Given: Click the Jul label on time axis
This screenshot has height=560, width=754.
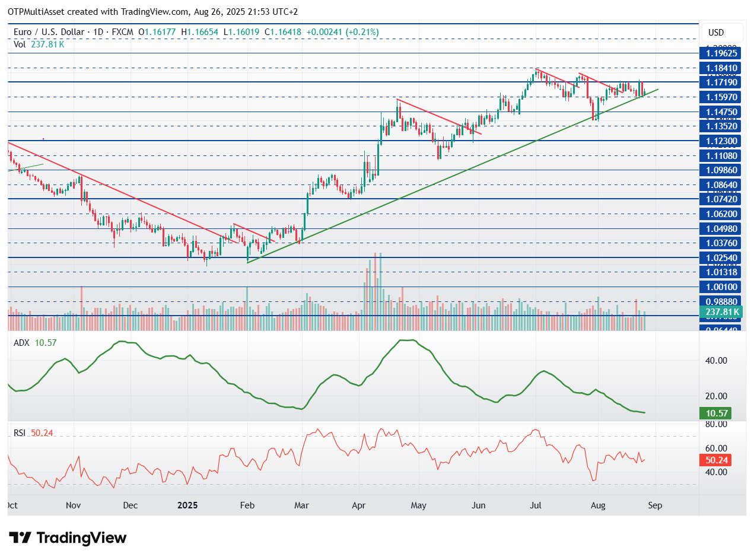Looking at the screenshot, I should click(x=535, y=505).
